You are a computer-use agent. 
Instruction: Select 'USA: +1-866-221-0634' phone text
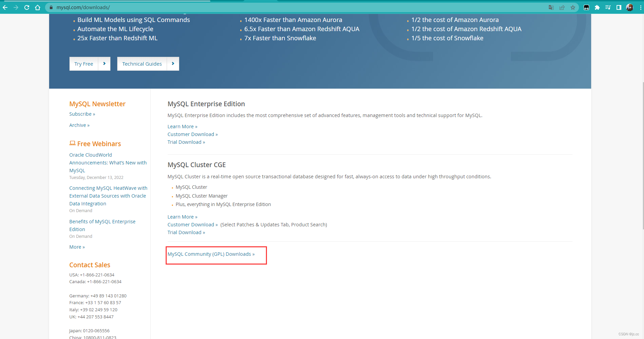coord(92,275)
